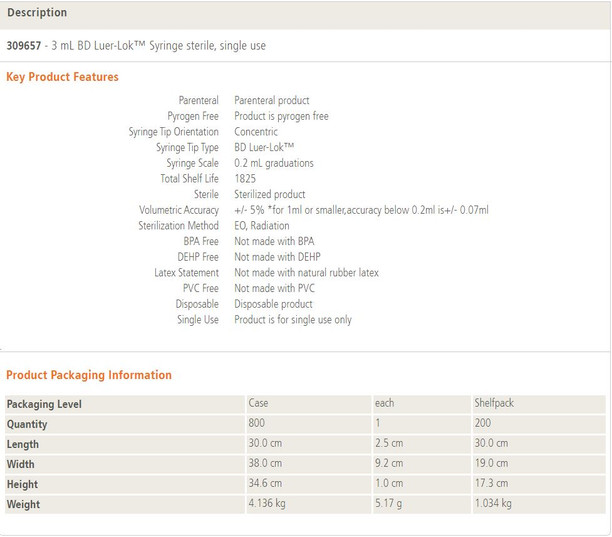Image resolution: width=612 pixels, height=537 pixels.
Task: Click the Case quantity cell 800
Action: 257,424
